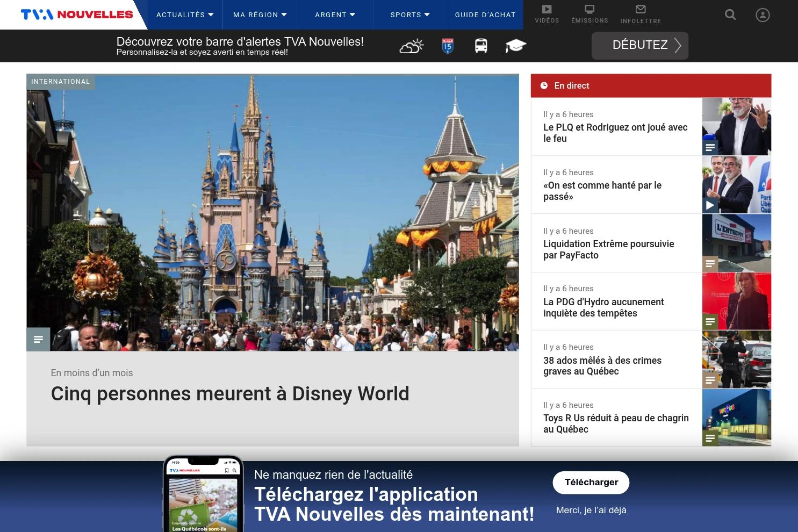Click the TVA Nouvelles logo
Screen dimensions: 798x532
point(77,15)
